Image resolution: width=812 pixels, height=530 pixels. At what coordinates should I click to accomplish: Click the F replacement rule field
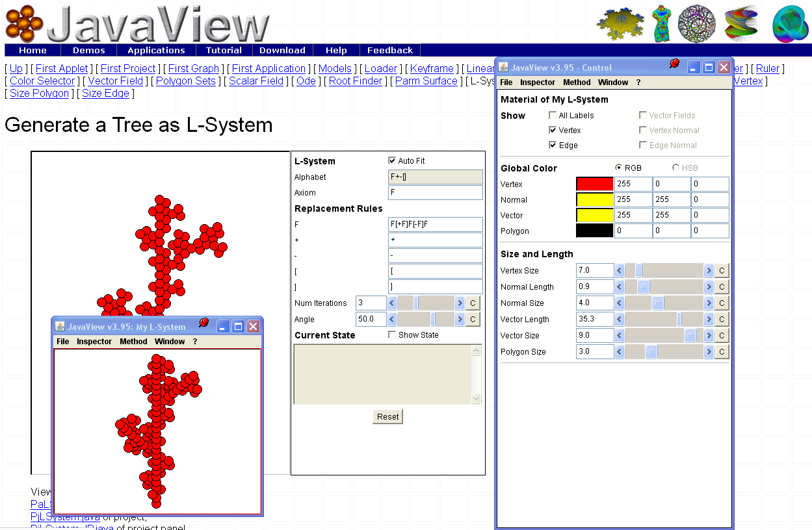point(436,224)
